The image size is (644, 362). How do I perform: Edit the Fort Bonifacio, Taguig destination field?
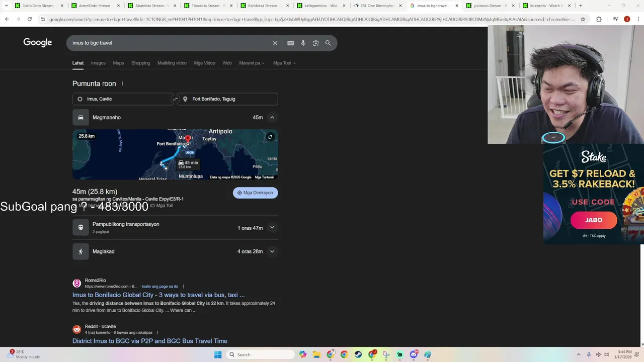click(x=228, y=99)
